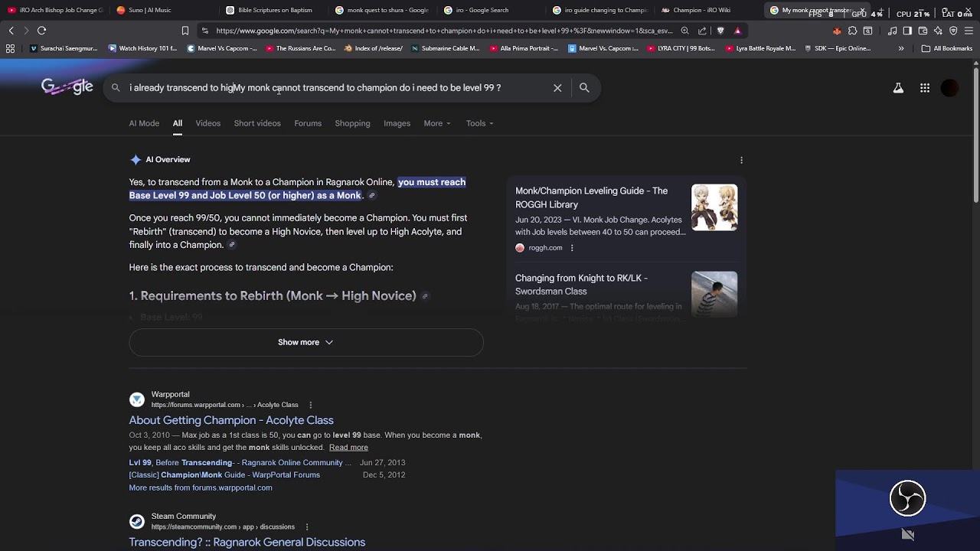This screenshot has height=551, width=980.
Task: Click the OBS Studio overlay icon
Action: pyautogui.click(x=907, y=498)
